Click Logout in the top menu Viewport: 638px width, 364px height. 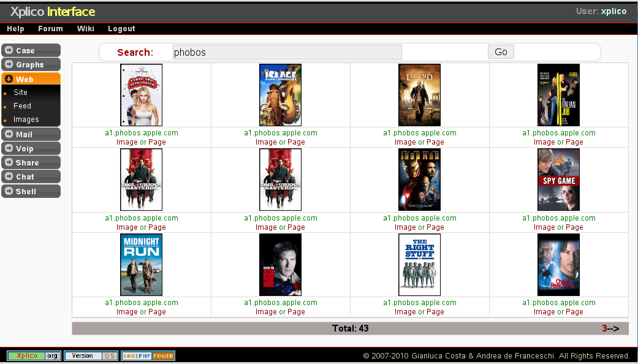(x=121, y=28)
